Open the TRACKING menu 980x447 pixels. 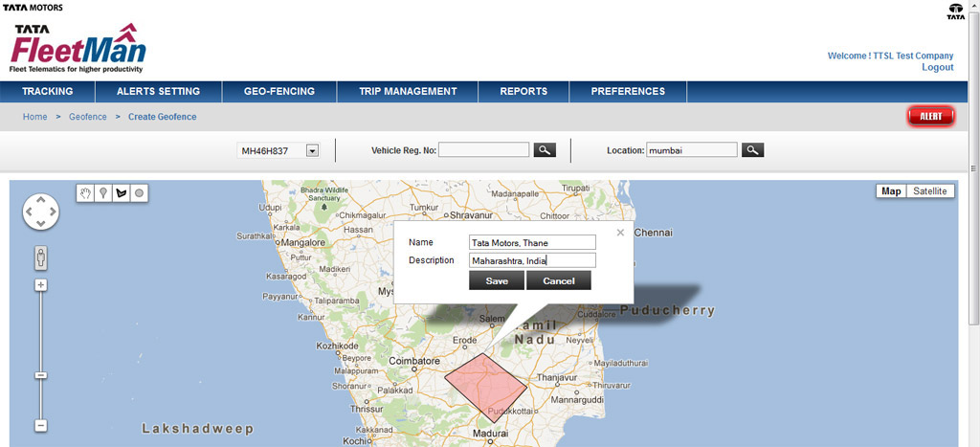[x=48, y=91]
